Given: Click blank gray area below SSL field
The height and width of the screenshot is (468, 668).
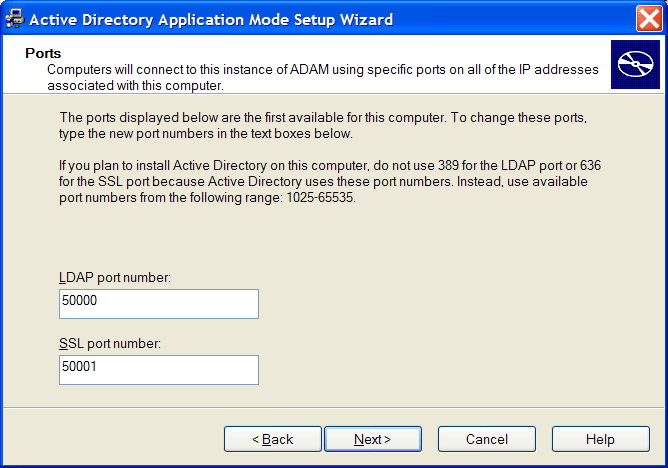Looking at the screenshot, I should [x=400, y=396].
